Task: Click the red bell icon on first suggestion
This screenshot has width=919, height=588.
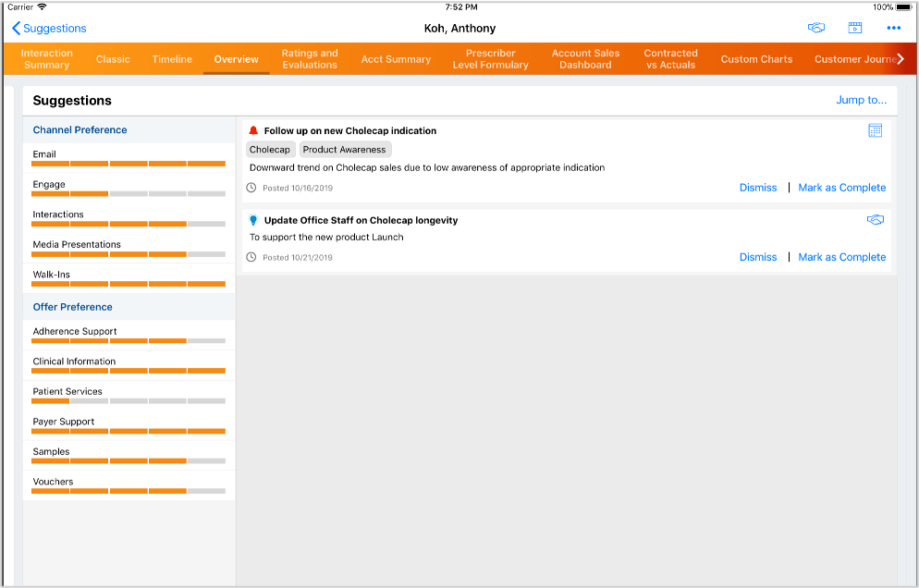Action: click(254, 130)
